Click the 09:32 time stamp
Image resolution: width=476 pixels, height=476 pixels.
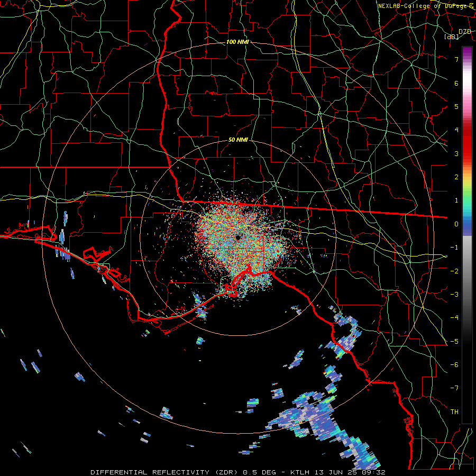(x=374, y=472)
